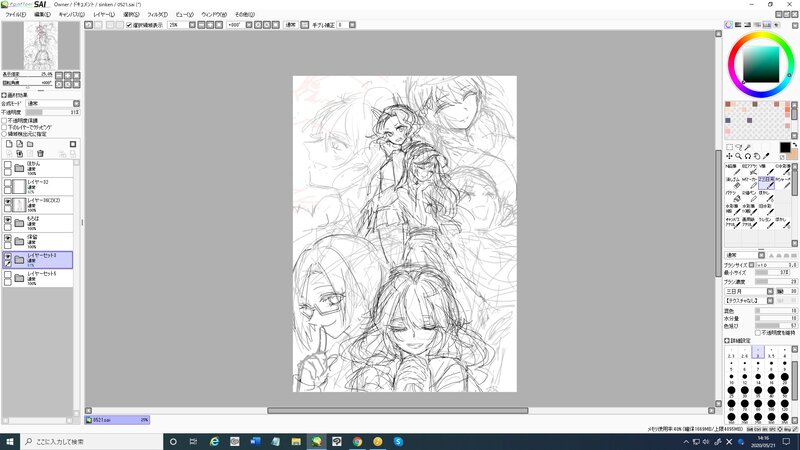The width and height of the screenshot is (800, 450).
Task: Click the canvas horizontal scrollbar
Action: (x=398, y=410)
